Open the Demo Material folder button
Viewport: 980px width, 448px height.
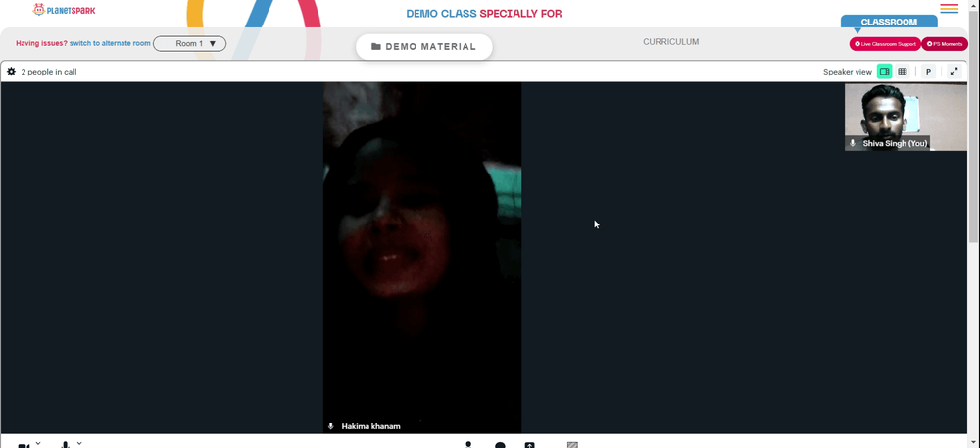tap(423, 47)
